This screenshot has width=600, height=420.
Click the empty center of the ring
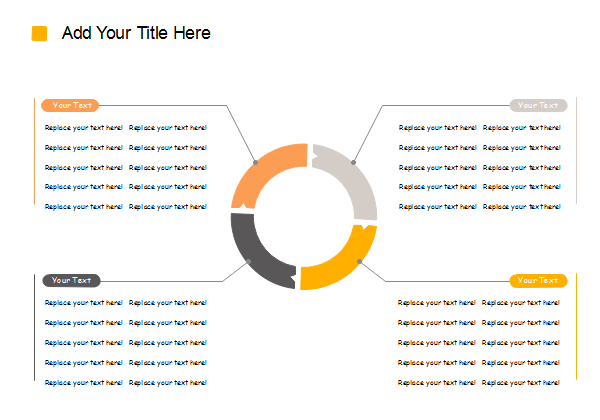[x=304, y=217]
